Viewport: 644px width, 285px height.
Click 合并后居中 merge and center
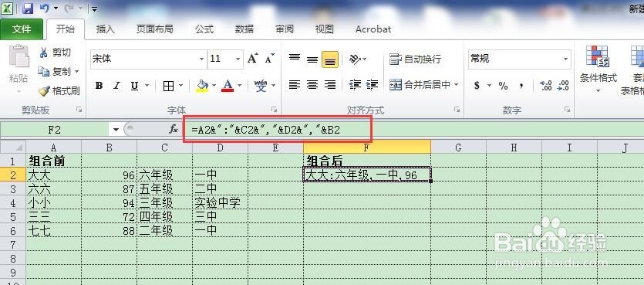point(420,85)
